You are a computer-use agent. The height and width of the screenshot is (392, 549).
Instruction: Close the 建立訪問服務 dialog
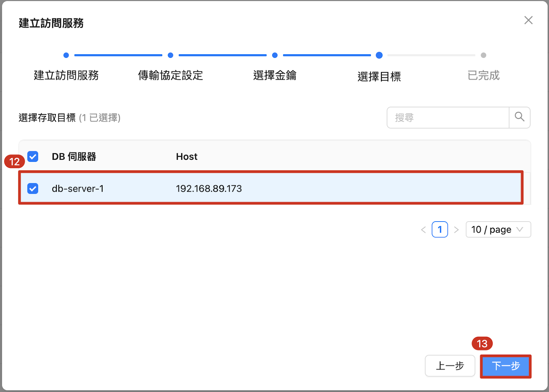pos(528,20)
